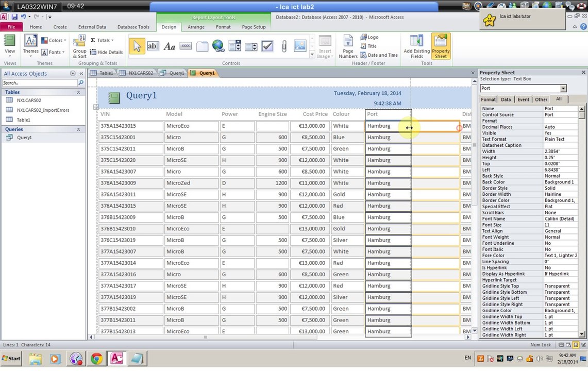
Task: Open the theme Colors picker
Action: click(54, 40)
